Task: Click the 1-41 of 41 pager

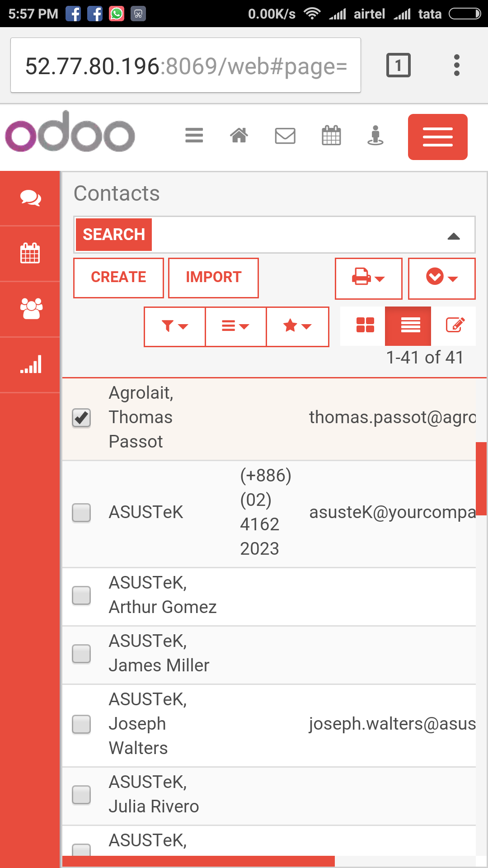Action: [425, 358]
